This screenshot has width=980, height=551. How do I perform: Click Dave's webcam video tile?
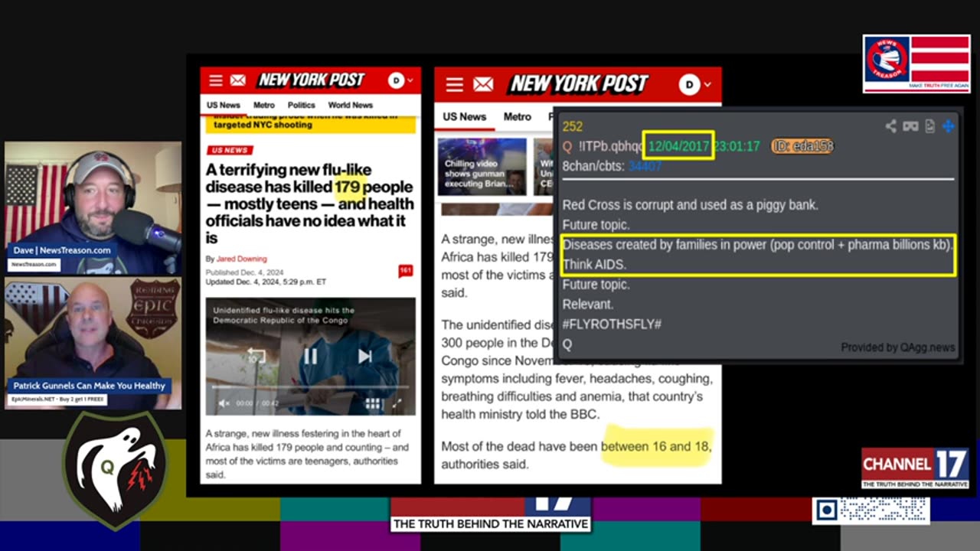93,207
